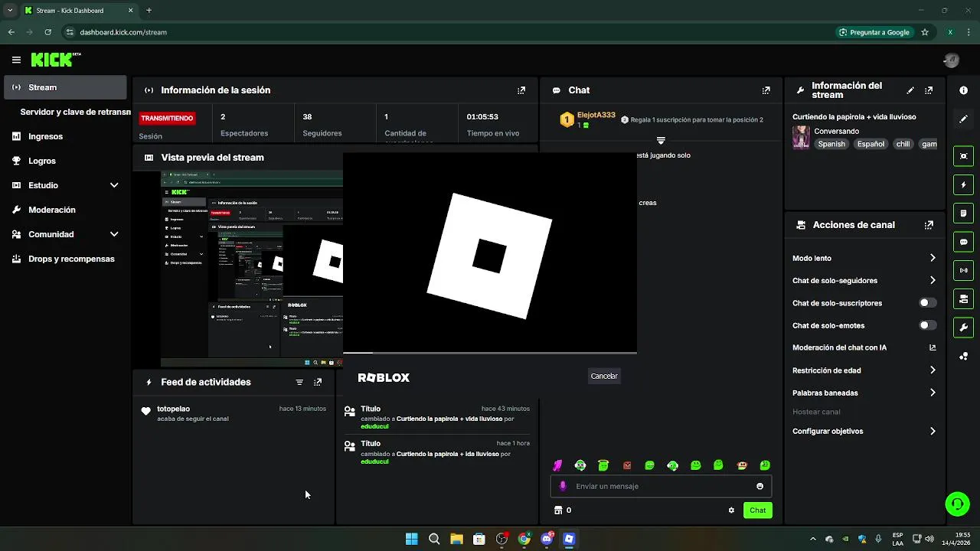Reload the dashboard page
The width and height of the screenshot is (980, 551).
coord(47,32)
